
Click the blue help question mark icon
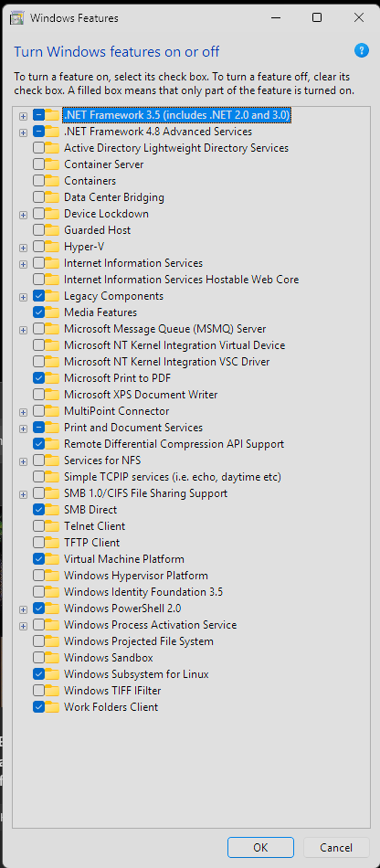[361, 51]
